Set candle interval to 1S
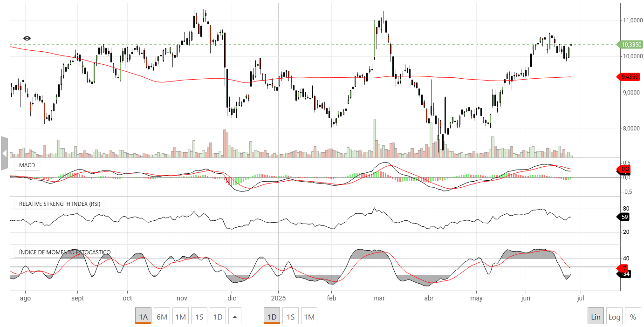This screenshot has width=644, height=327. coord(290,317)
